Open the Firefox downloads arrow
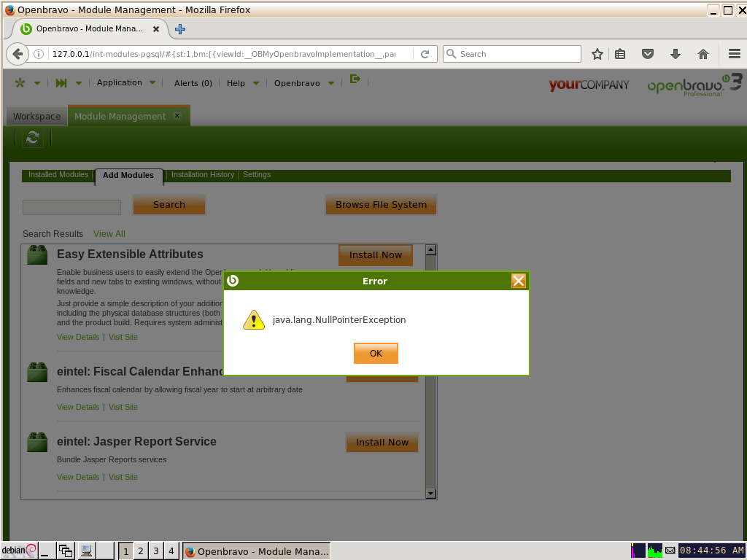 pos(675,54)
